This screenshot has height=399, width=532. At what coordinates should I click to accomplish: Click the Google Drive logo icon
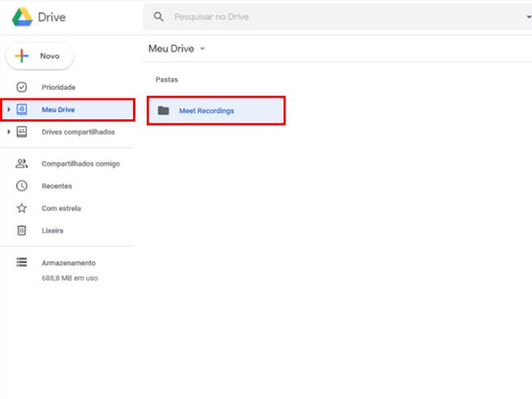(23, 17)
